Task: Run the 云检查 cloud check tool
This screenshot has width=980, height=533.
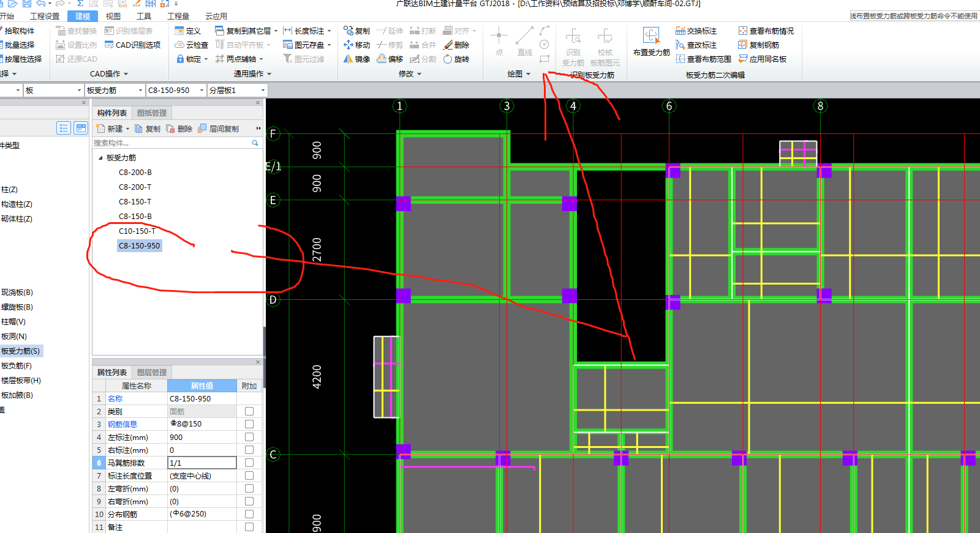Action: (x=192, y=45)
